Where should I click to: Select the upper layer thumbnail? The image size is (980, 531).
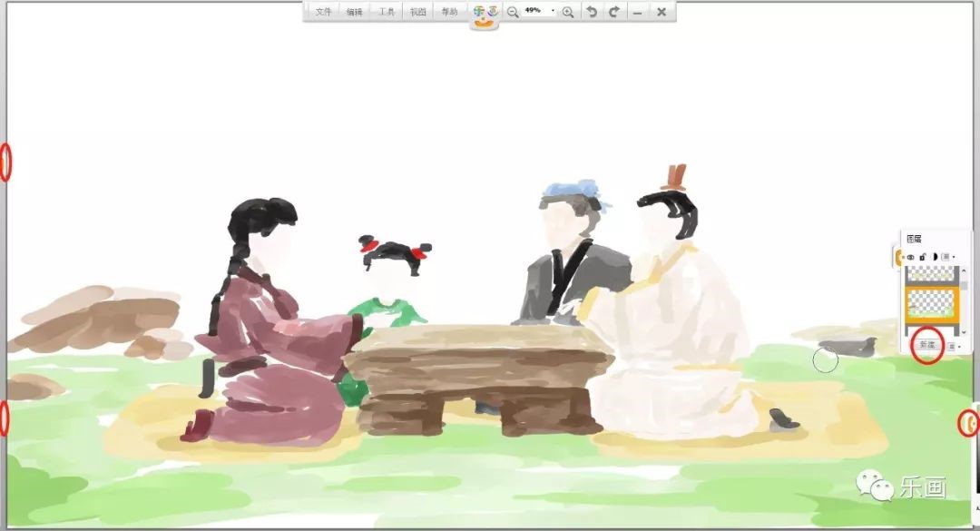click(x=932, y=273)
